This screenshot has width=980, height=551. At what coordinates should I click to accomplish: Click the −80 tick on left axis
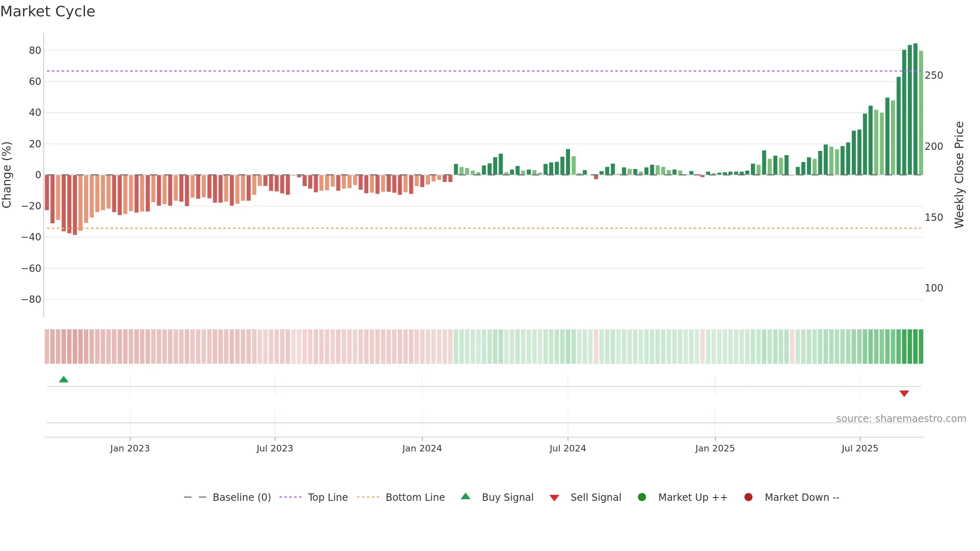[31, 300]
